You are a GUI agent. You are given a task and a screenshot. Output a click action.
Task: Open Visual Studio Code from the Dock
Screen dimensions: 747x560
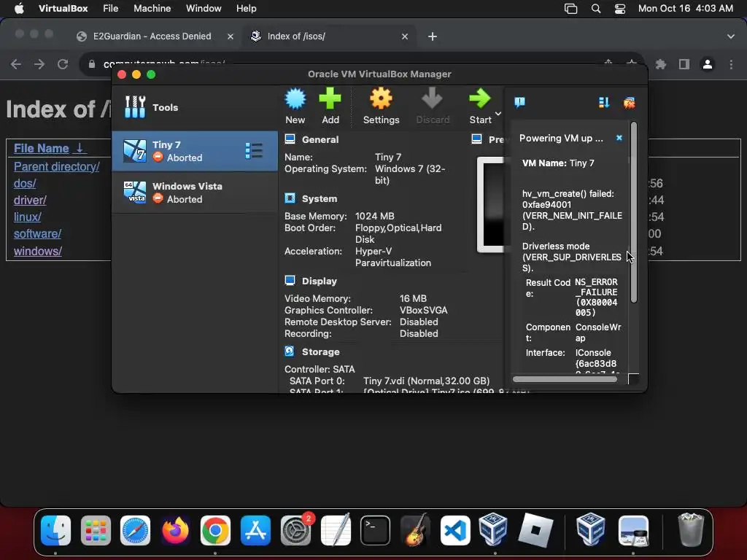click(455, 530)
